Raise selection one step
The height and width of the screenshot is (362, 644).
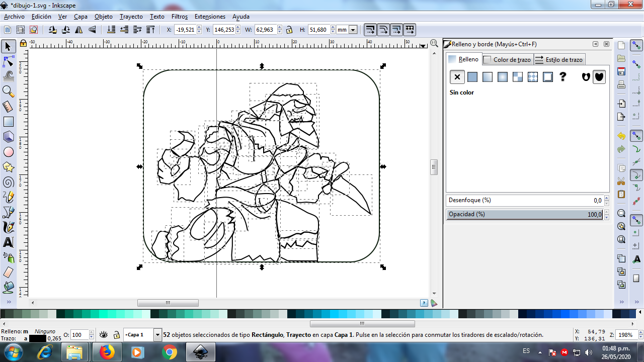(x=137, y=30)
